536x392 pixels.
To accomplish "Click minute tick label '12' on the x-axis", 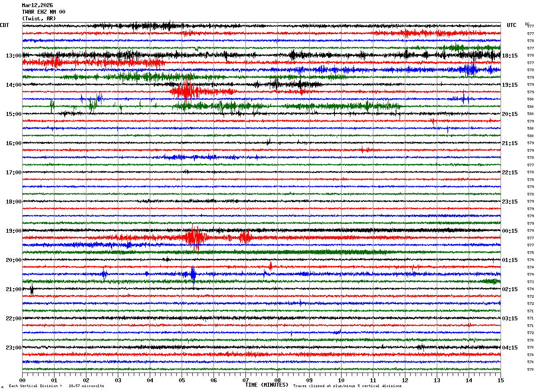I will click(x=405, y=380).
